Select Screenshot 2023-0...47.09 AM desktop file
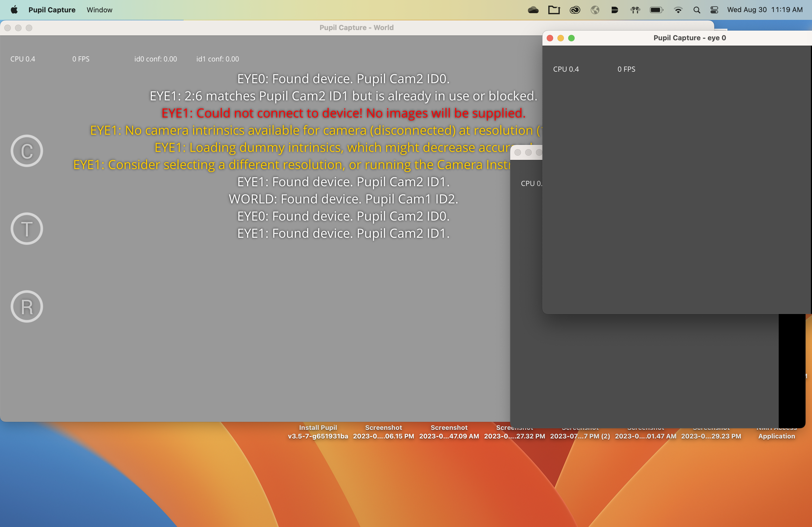The width and height of the screenshot is (812, 527). point(449,432)
